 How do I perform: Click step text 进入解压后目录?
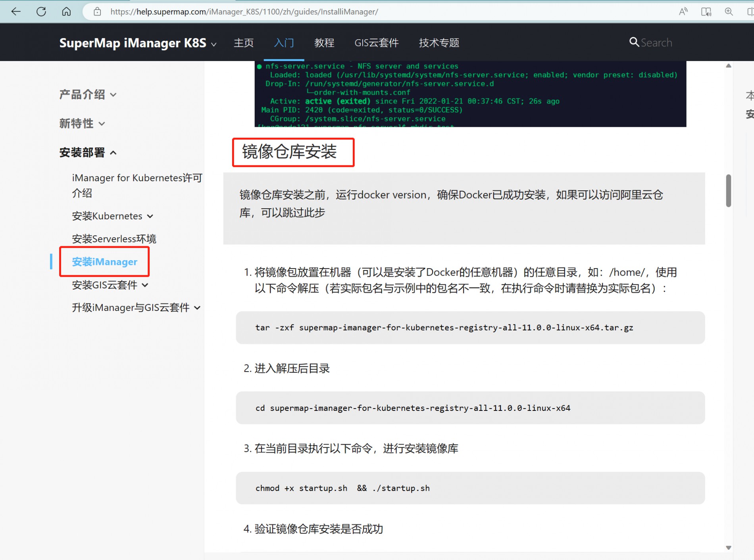(x=292, y=368)
